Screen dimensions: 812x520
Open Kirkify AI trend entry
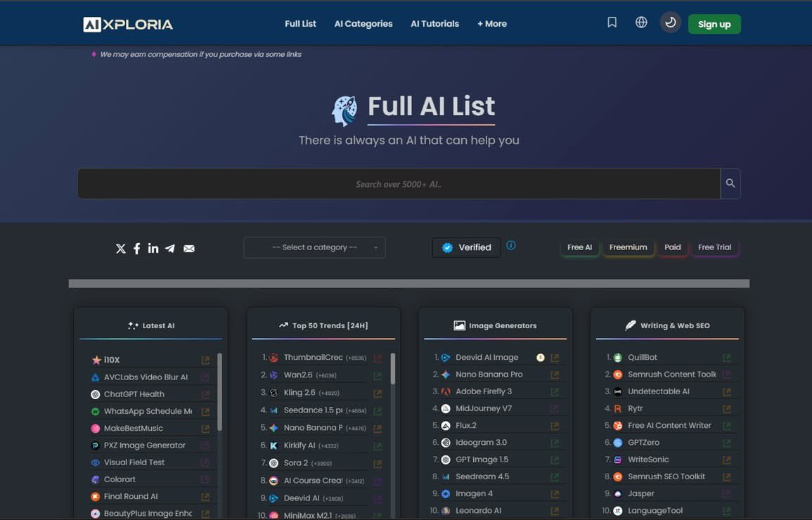(299, 445)
